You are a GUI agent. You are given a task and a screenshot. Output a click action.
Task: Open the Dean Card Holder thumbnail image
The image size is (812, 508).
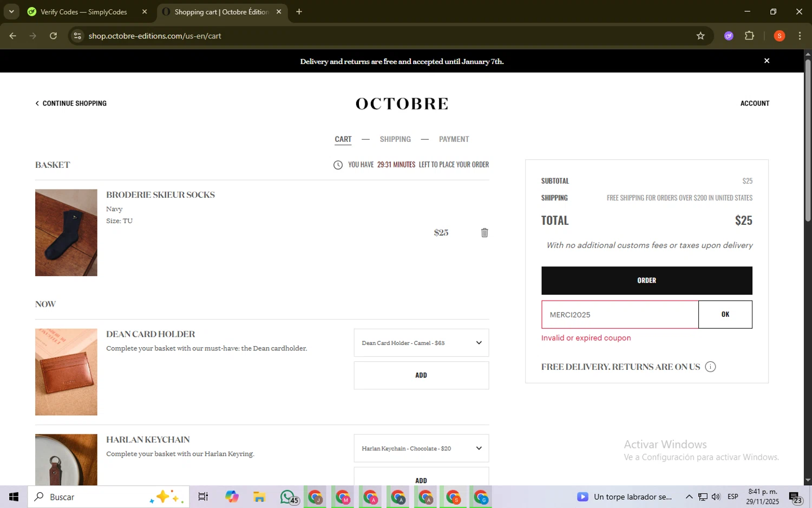pyautogui.click(x=66, y=372)
